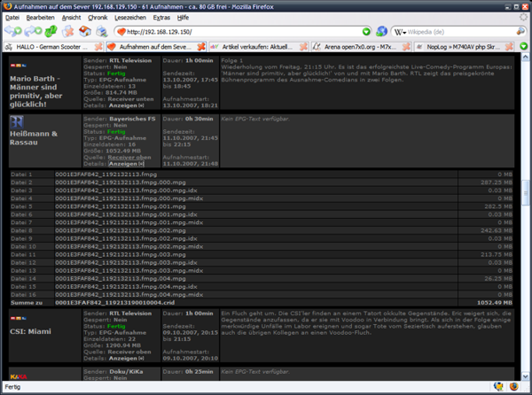Click the 242.63 MB size cell
The width and height of the screenshot is (532, 395).
497,230
